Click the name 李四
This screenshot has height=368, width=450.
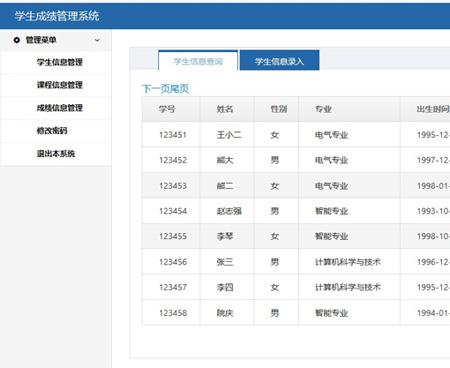pyautogui.click(x=225, y=287)
